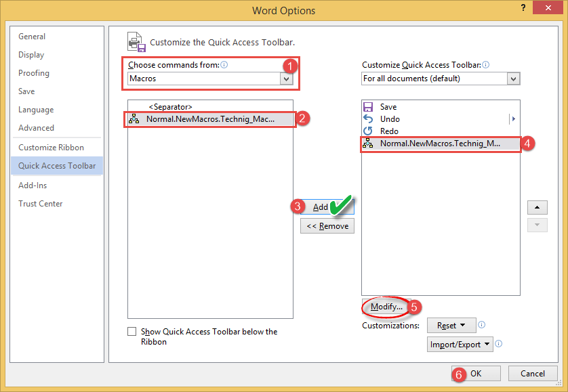The width and height of the screenshot is (568, 392).
Task: Click the macro icon beside Normal.NewMacros in toolbar list
Action: (368, 144)
